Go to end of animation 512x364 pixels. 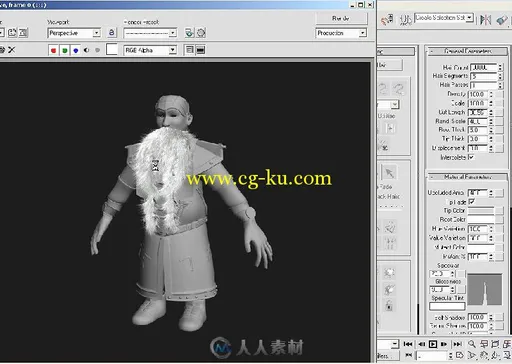point(457,344)
